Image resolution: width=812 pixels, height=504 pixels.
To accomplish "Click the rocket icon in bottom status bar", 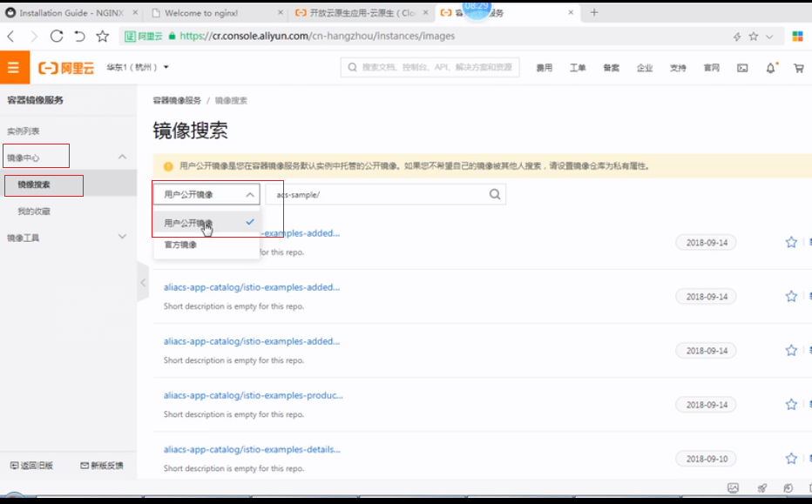I will click(x=761, y=488).
